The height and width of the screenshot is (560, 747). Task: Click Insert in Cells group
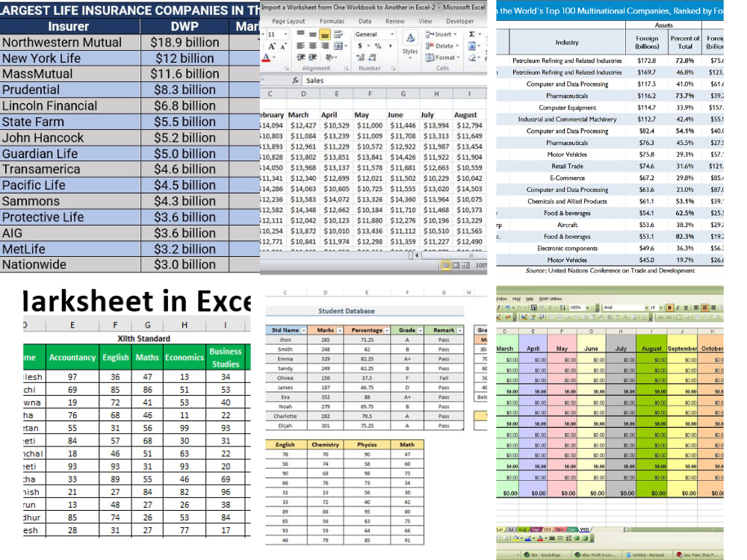[x=441, y=34]
